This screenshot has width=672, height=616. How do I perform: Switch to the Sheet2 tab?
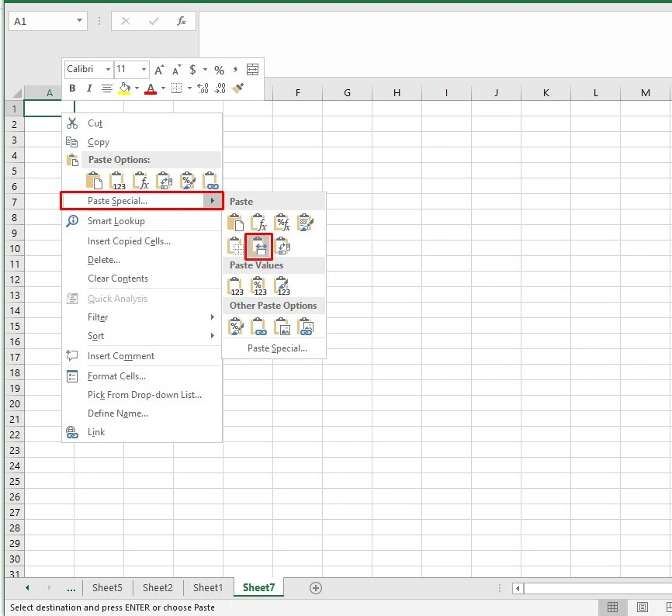[x=158, y=587]
